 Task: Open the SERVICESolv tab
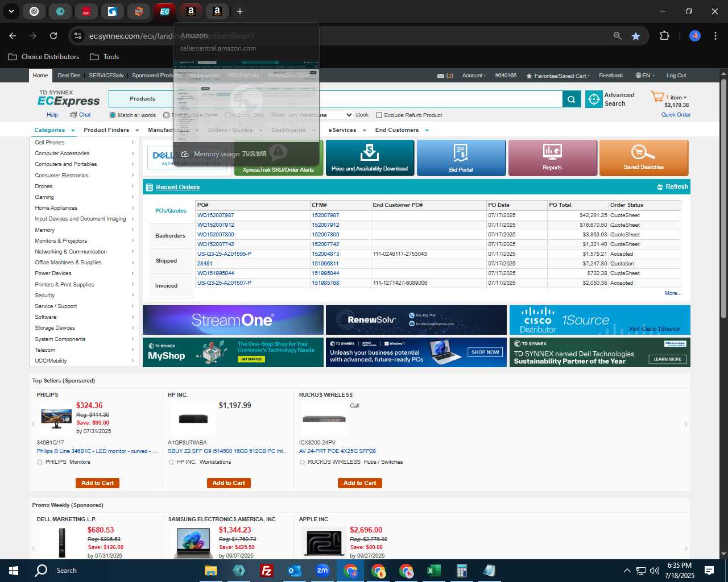click(x=106, y=76)
